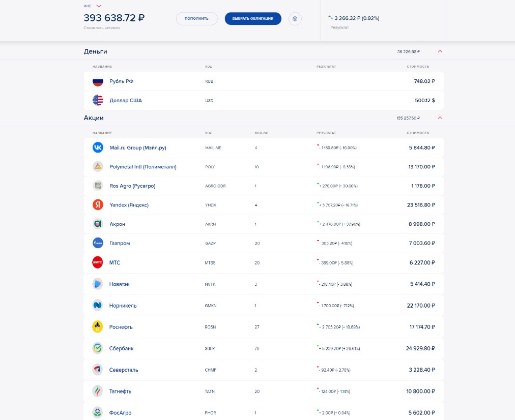The image size is (515, 420).
Task: Open the Ros Agro (Русагро) link
Action: click(x=132, y=186)
